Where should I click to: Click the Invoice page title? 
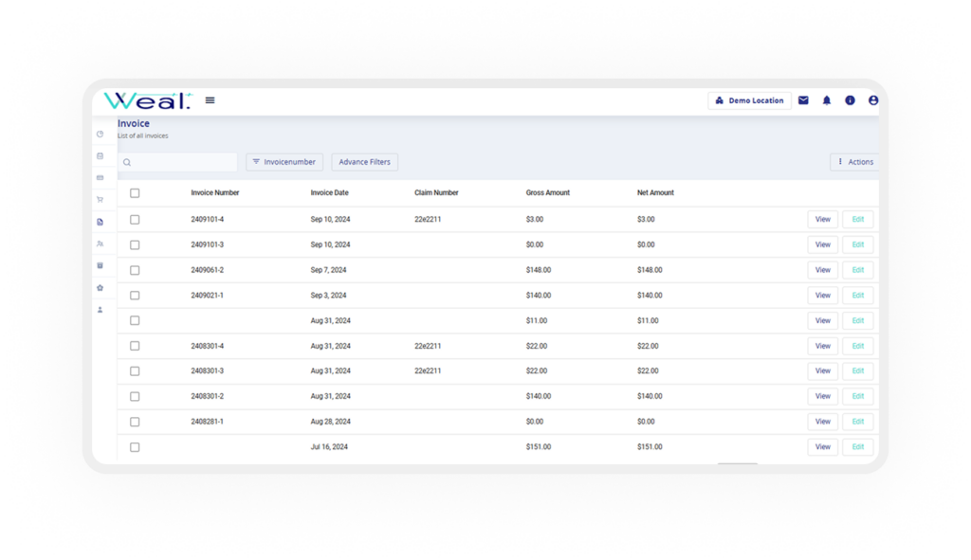click(134, 124)
